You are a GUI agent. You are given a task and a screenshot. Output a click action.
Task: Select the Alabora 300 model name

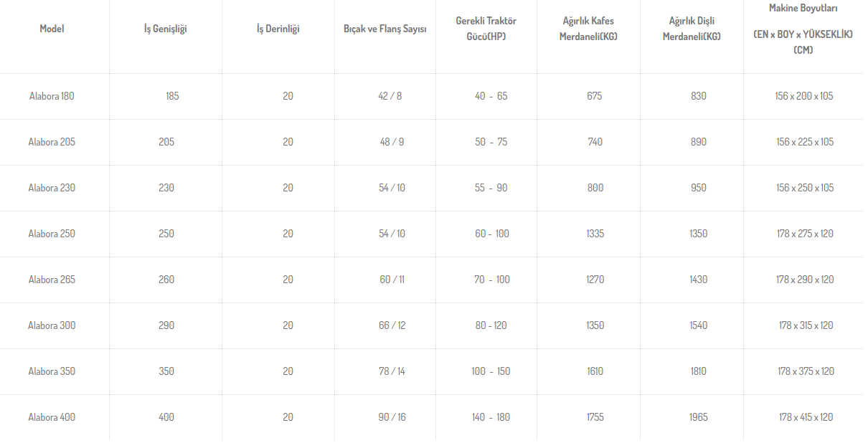point(52,325)
